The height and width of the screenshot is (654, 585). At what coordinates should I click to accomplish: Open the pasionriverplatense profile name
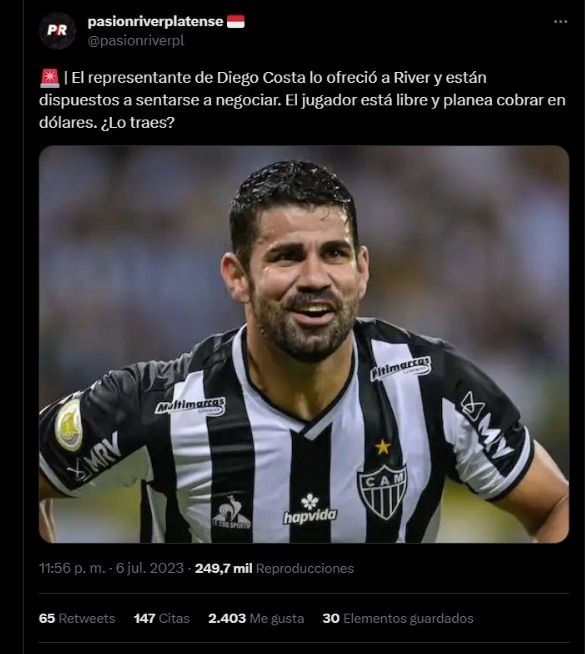(x=156, y=21)
